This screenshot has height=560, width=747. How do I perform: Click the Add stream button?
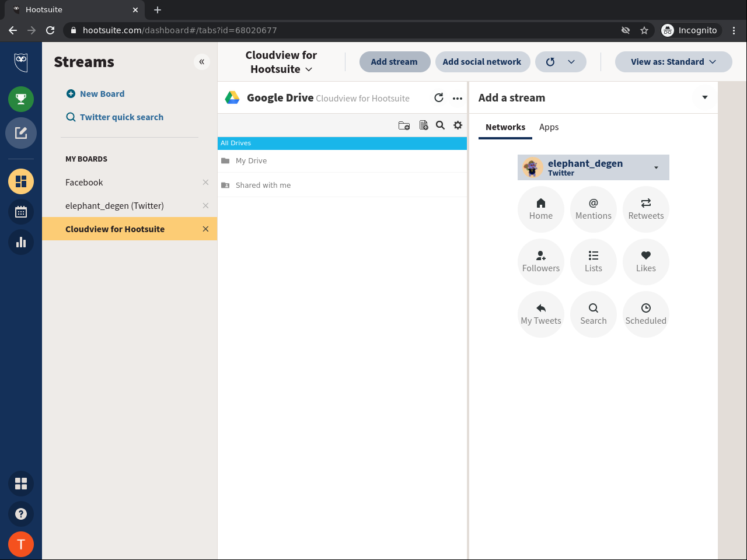[395, 62]
